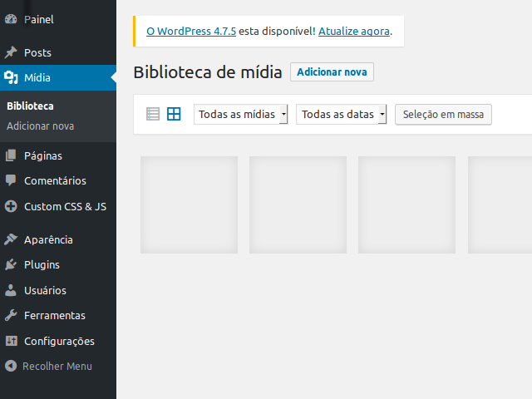Click the Usuários person icon
The width and height of the screenshot is (532, 399).
click(11, 290)
